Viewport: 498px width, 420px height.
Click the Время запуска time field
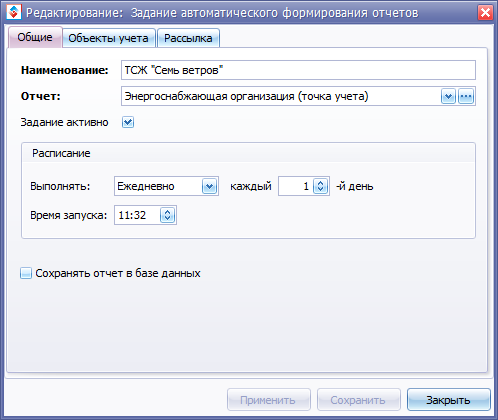pos(137,215)
